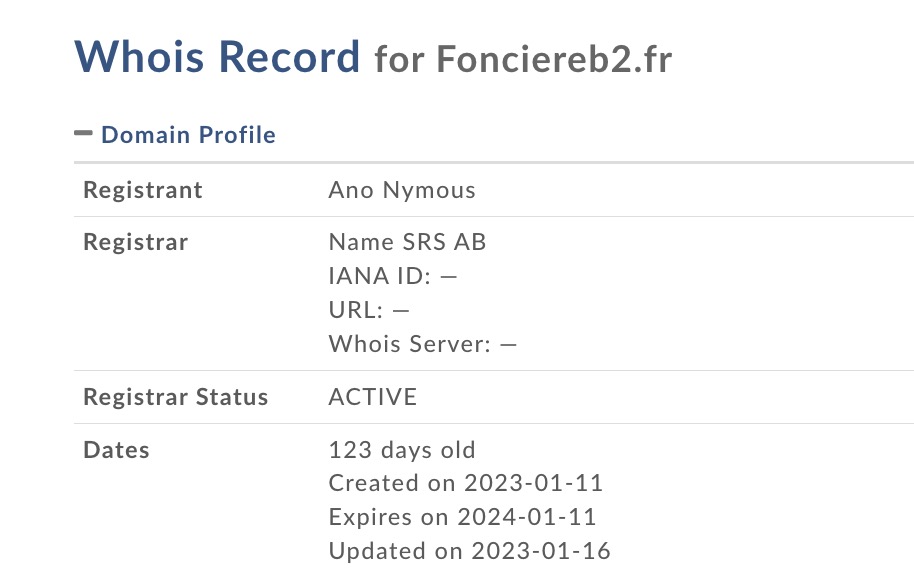Click the Registrant label
Image resolution: width=914 pixels, height=576 pixels.
[143, 190]
